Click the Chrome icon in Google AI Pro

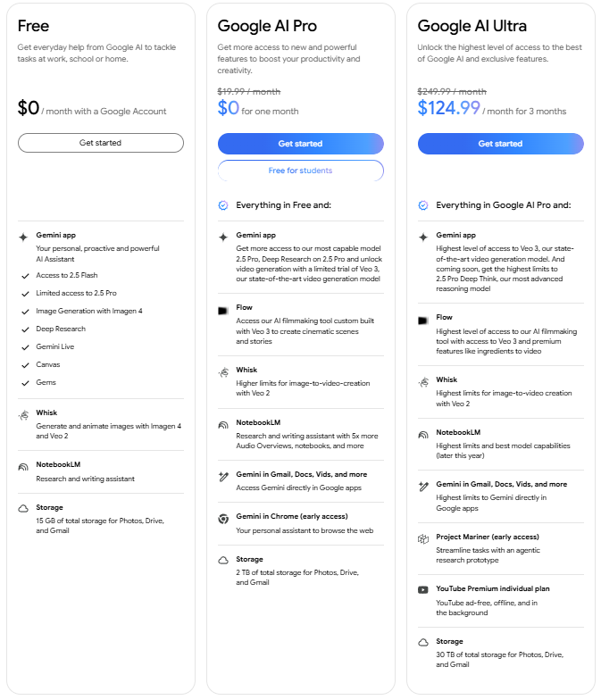[223, 517]
